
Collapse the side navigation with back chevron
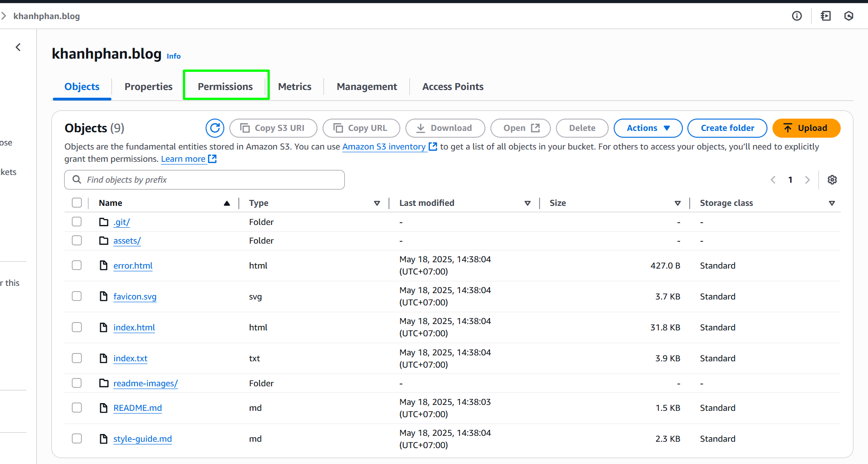tap(18, 47)
